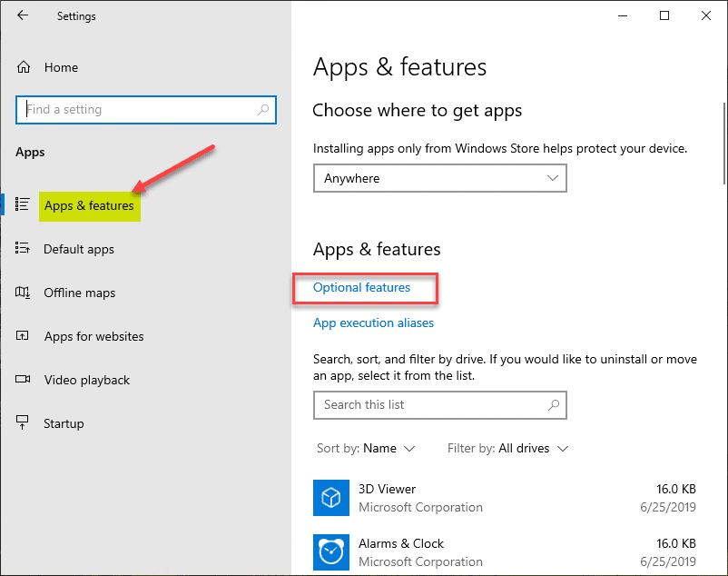Click the Video playback camera icon
Image resolution: width=728 pixels, height=576 pixels.
pos(23,379)
